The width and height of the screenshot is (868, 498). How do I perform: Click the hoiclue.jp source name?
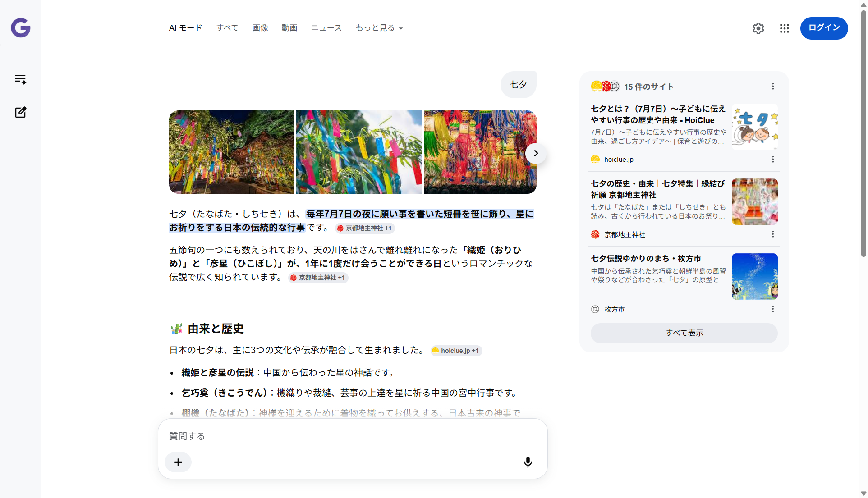coord(619,160)
